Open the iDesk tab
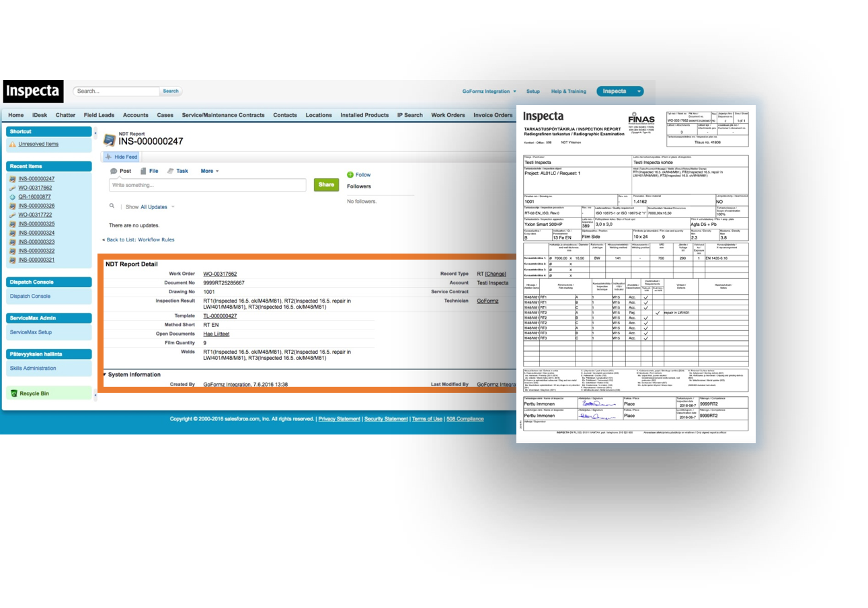 click(39, 115)
